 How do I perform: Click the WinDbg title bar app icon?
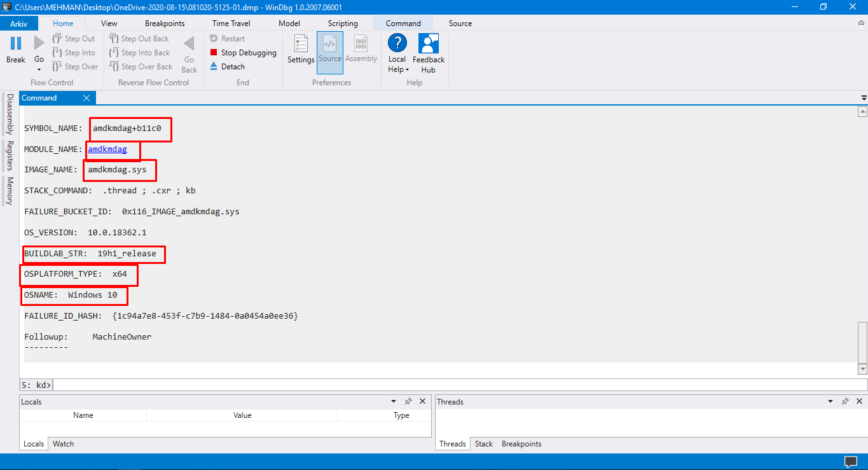pos(6,6)
